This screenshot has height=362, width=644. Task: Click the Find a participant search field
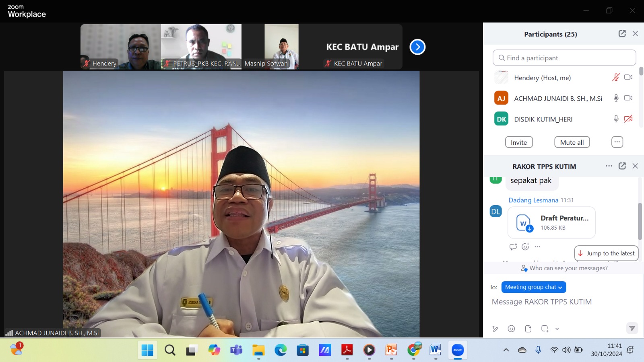pyautogui.click(x=564, y=58)
